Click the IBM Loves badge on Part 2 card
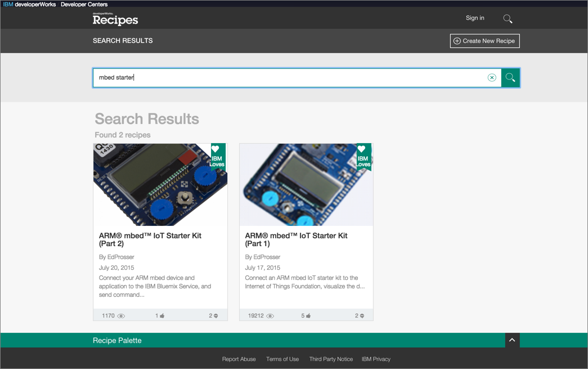This screenshot has height=369, width=588. tap(218, 157)
